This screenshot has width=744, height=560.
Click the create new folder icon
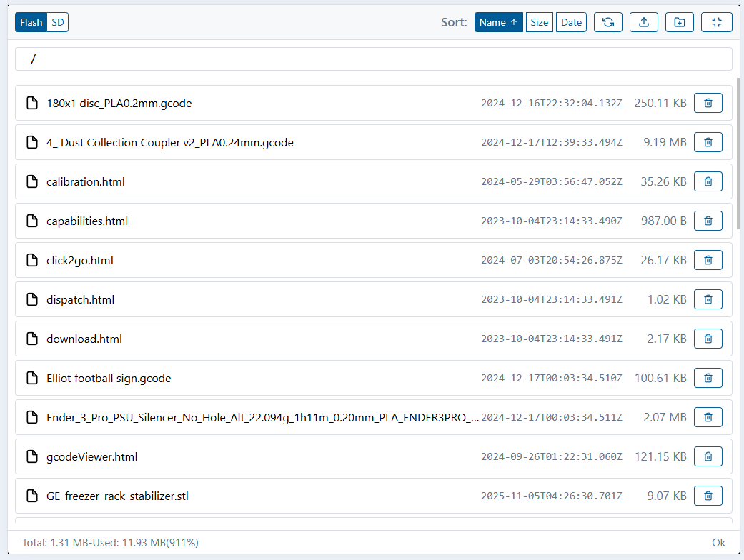(x=679, y=22)
